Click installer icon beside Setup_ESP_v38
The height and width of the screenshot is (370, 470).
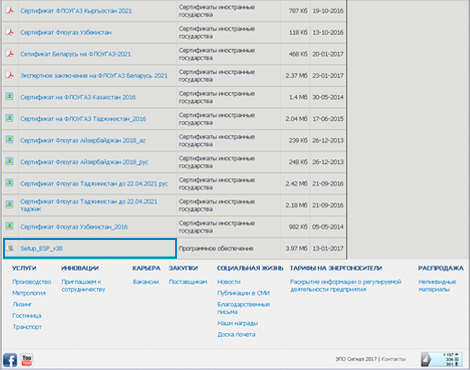[x=10, y=248]
